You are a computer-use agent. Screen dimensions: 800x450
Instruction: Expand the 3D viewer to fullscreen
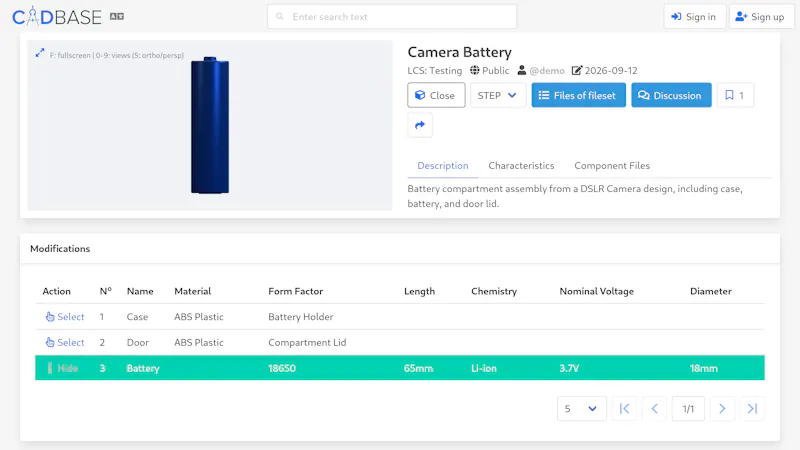[40, 53]
